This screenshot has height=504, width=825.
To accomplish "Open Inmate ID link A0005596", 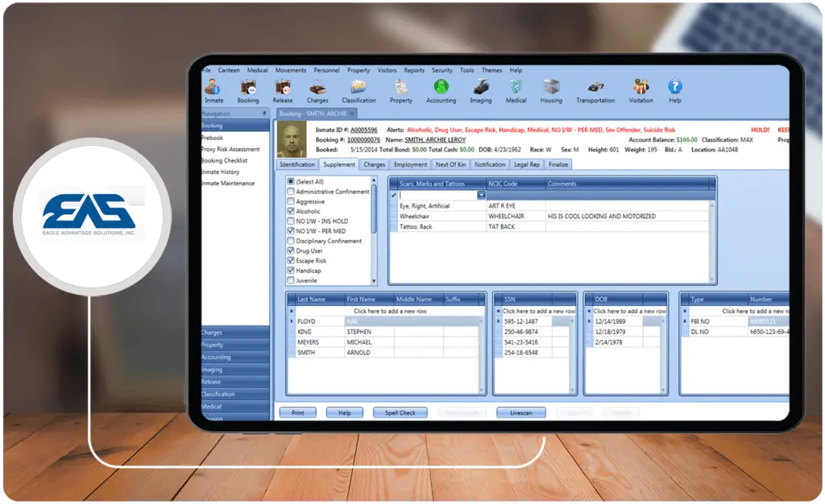I will click(364, 130).
